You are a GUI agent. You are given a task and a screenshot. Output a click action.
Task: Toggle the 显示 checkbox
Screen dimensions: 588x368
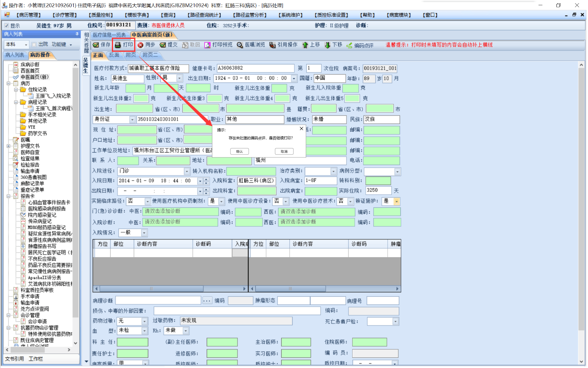(6, 26)
